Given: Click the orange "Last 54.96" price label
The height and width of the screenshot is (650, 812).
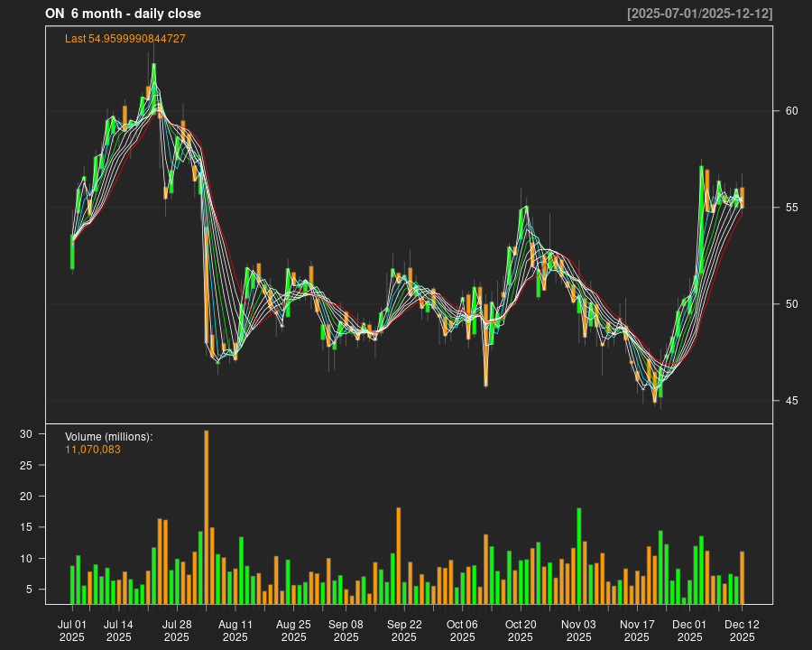Looking at the screenshot, I should (125, 39).
